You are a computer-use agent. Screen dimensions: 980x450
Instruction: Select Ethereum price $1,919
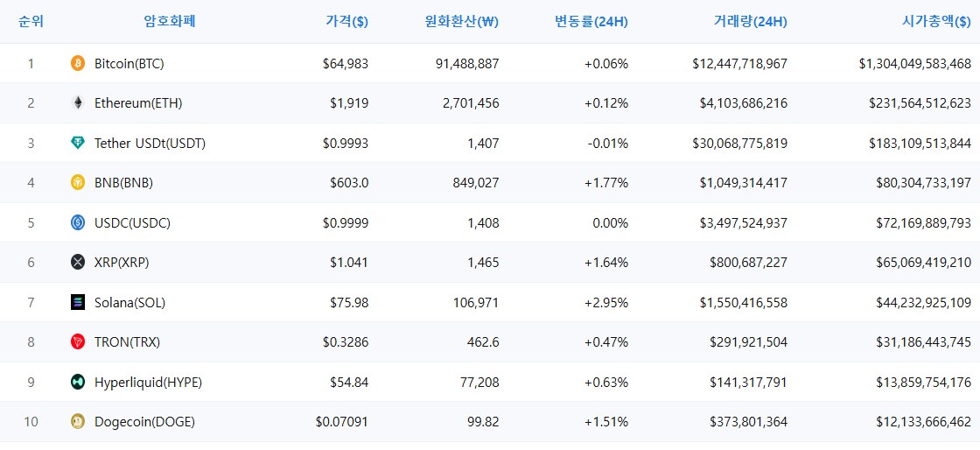(x=349, y=104)
